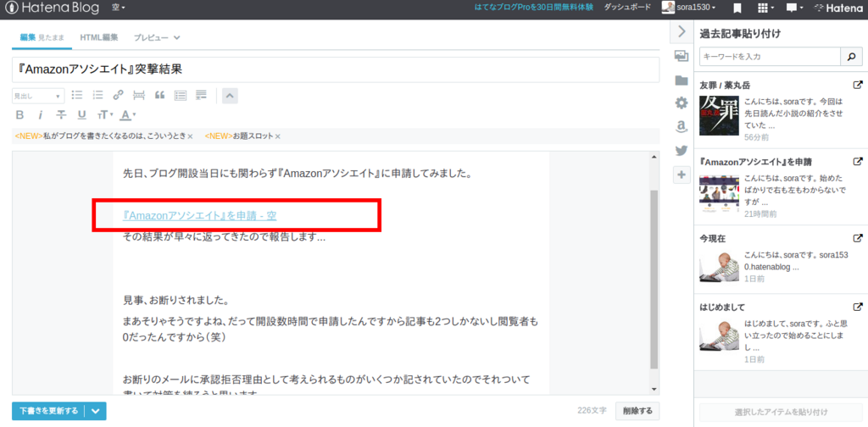
Task: Toggle underline formatting
Action: point(82,115)
